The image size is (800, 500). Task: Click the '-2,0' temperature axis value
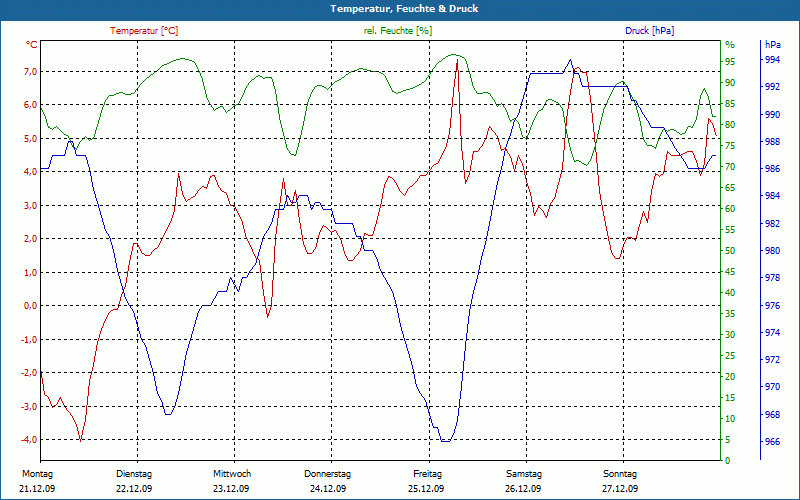click(x=30, y=373)
